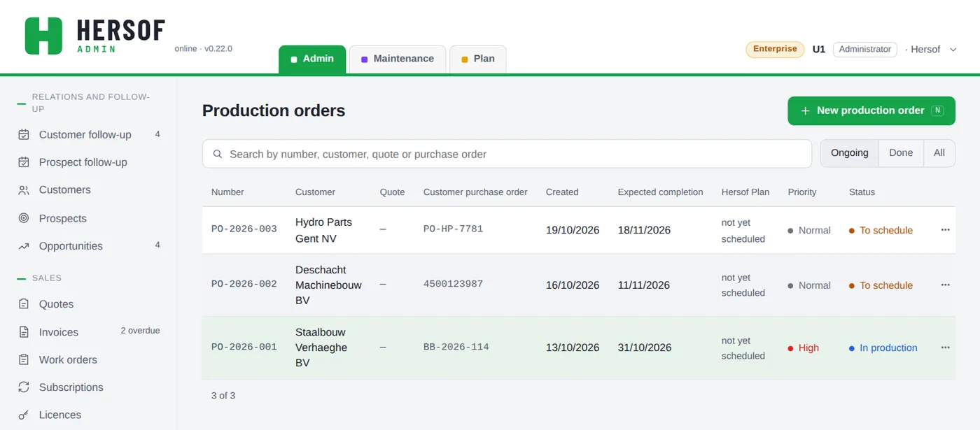Click the Created column header

tap(562, 192)
